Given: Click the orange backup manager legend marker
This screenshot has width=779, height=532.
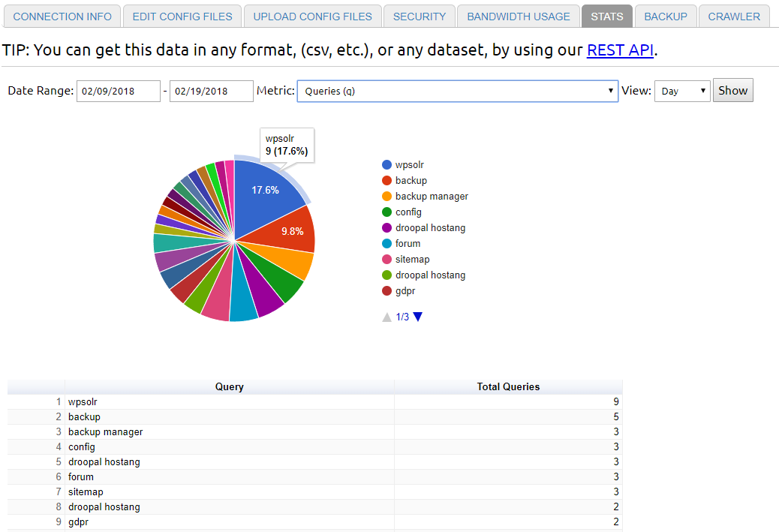Looking at the screenshot, I should coord(386,197).
